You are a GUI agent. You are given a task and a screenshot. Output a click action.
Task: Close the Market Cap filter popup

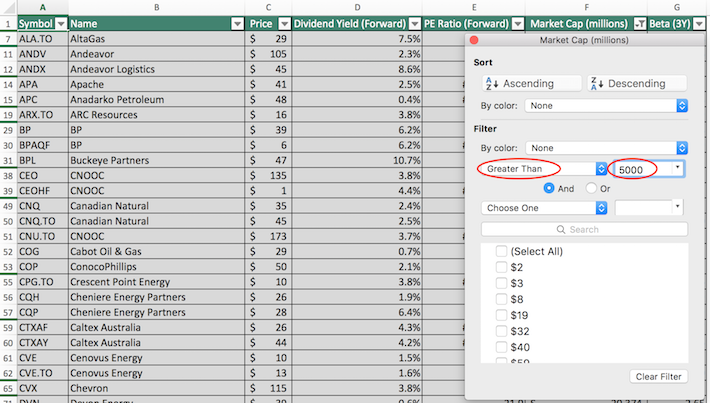pyautogui.click(x=475, y=40)
